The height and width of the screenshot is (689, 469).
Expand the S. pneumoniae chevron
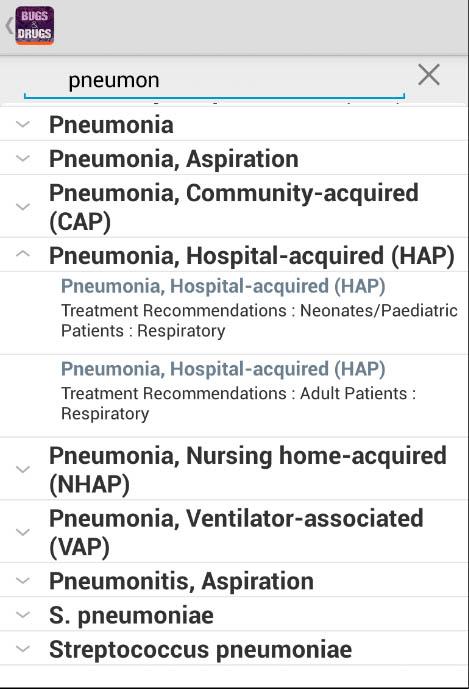tap(23, 615)
